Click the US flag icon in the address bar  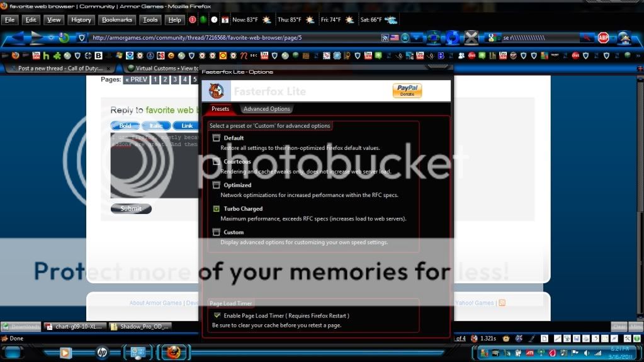pos(395,38)
